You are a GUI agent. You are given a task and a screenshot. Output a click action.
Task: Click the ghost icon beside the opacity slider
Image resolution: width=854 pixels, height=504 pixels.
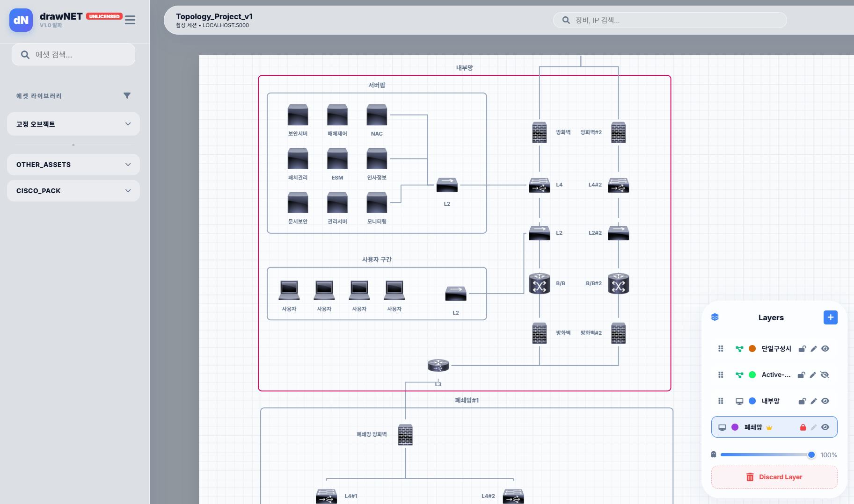713,454
